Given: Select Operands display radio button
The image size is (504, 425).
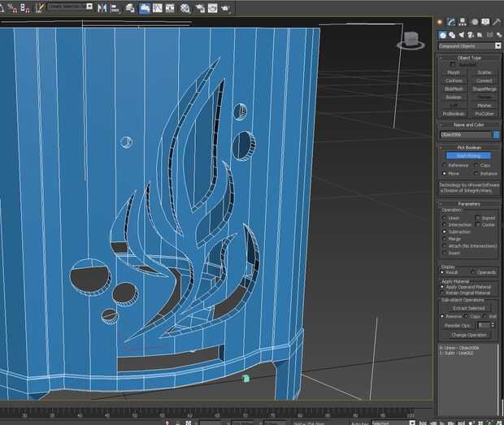Looking at the screenshot, I should [473, 272].
